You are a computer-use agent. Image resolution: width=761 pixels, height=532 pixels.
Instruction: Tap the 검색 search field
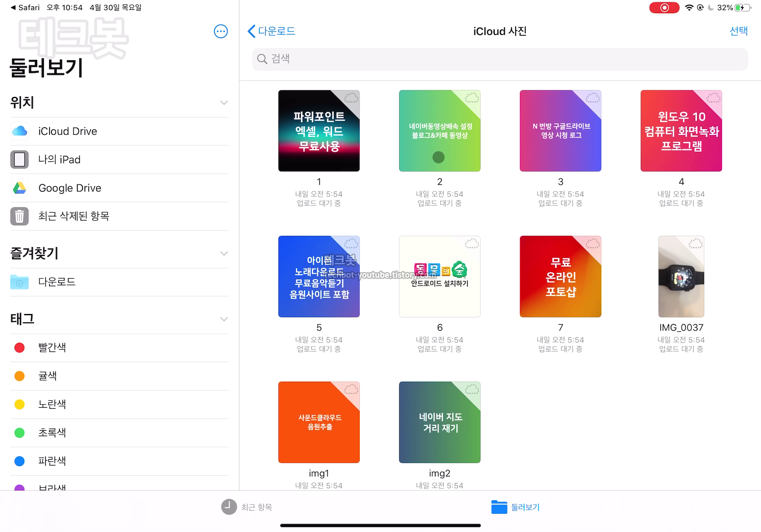499,59
